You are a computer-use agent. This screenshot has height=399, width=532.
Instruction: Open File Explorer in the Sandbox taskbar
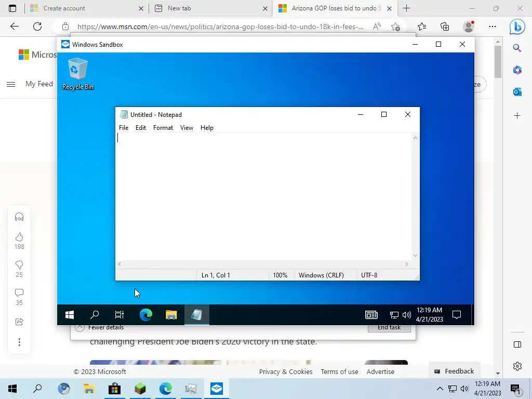[x=171, y=315]
